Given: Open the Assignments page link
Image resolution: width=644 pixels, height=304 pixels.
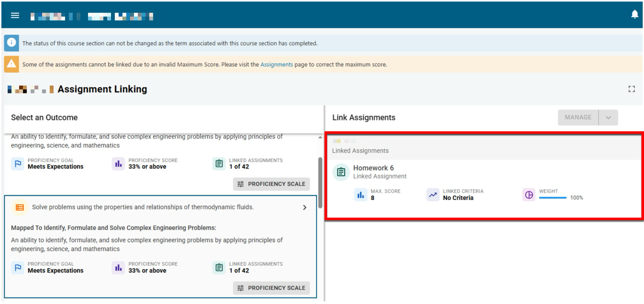Looking at the screenshot, I should [276, 64].
